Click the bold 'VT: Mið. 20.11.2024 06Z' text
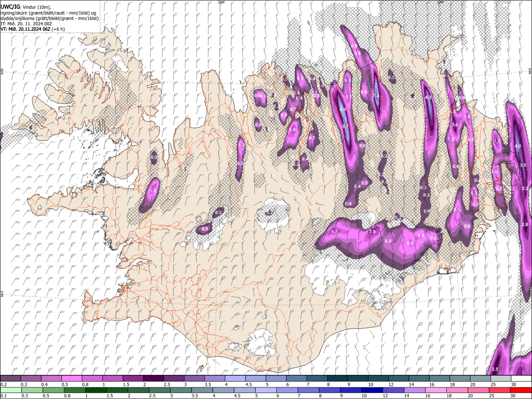 click(x=25, y=30)
